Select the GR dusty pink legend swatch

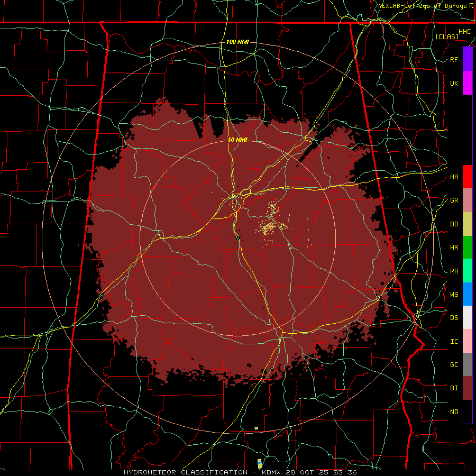[x=467, y=200]
